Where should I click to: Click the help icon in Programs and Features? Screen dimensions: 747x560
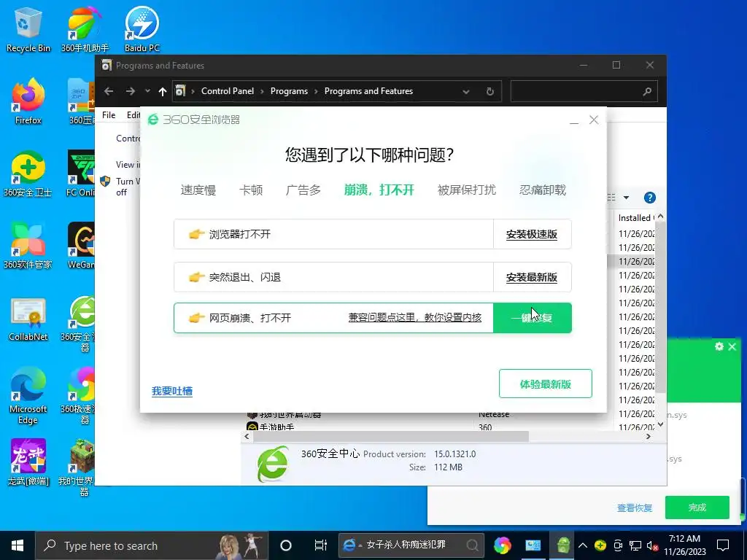(649, 197)
